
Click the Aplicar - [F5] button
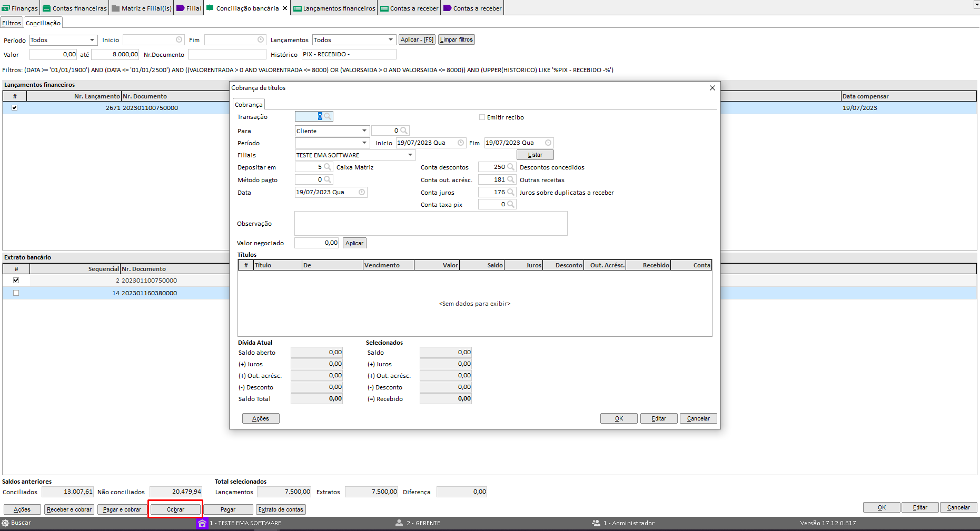[417, 39]
